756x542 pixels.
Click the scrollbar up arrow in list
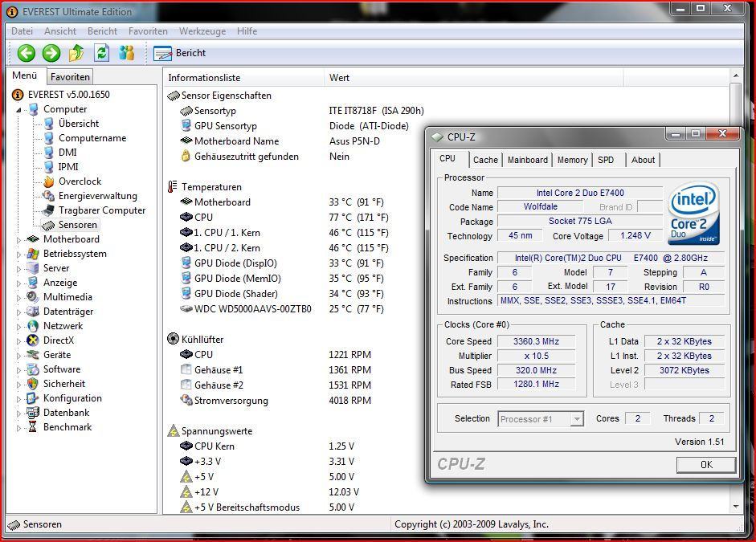tap(736, 76)
